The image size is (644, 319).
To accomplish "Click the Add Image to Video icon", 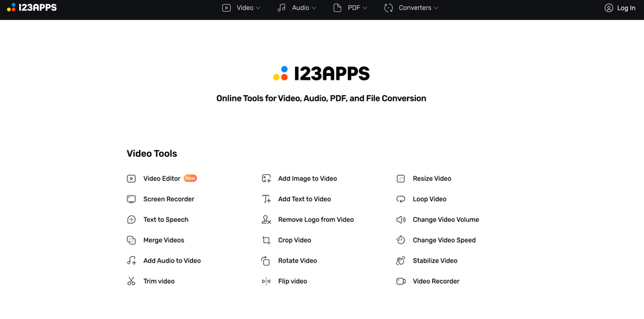I will (266, 179).
